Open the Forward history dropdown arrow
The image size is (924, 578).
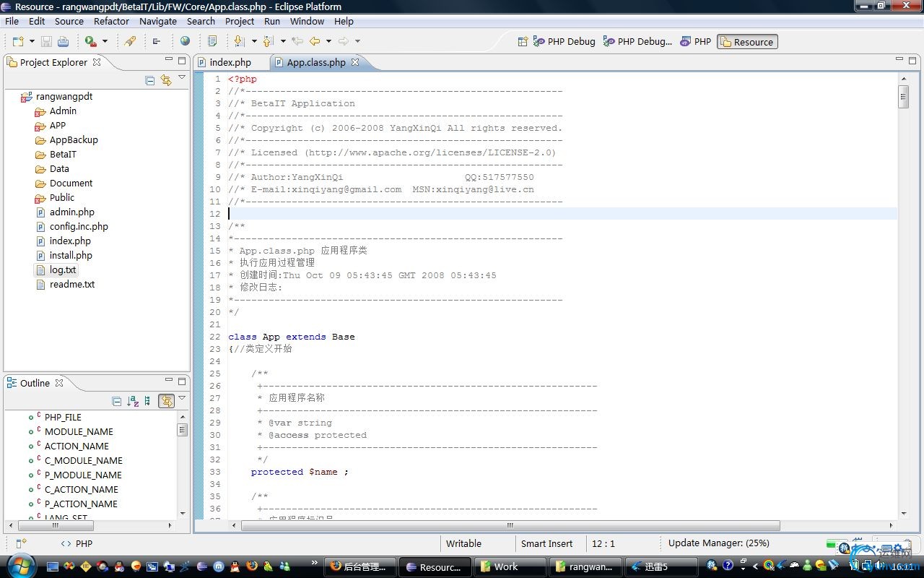click(357, 41)
